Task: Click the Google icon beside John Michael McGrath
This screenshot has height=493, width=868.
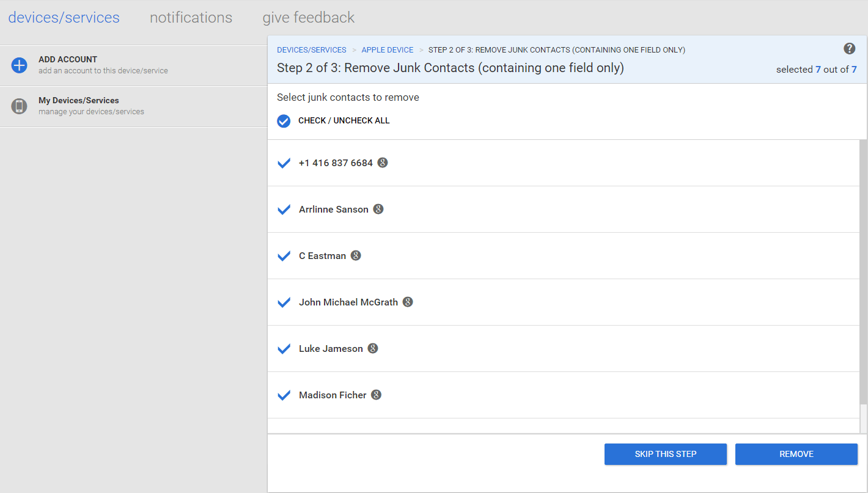Action: pyautogui.click(x=408, y=302)
